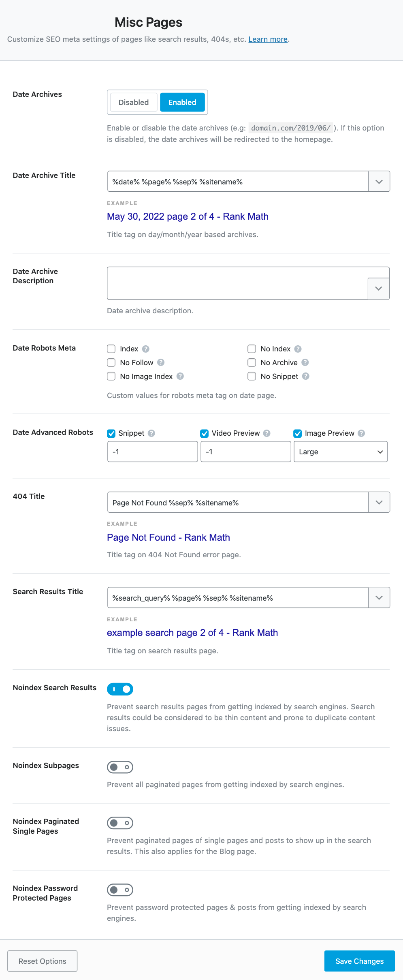Click the Save Changes button
Image resolution: width=403 pixels, height=980 pixels.
(x=359, y=961)
